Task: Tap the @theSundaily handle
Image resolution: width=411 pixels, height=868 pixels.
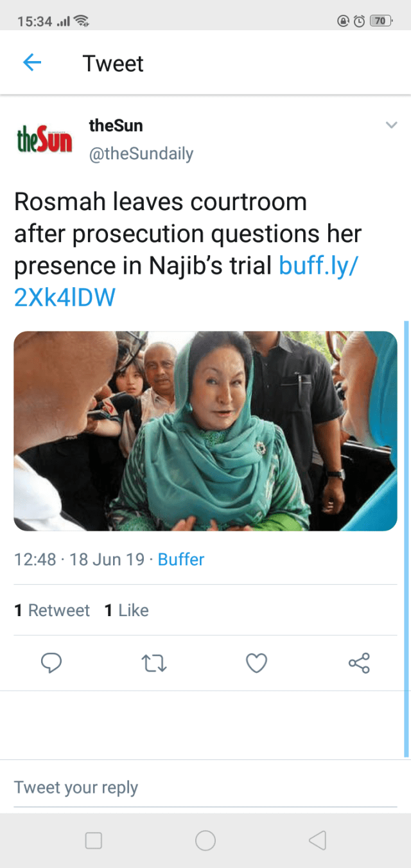Action: (141, 154)
